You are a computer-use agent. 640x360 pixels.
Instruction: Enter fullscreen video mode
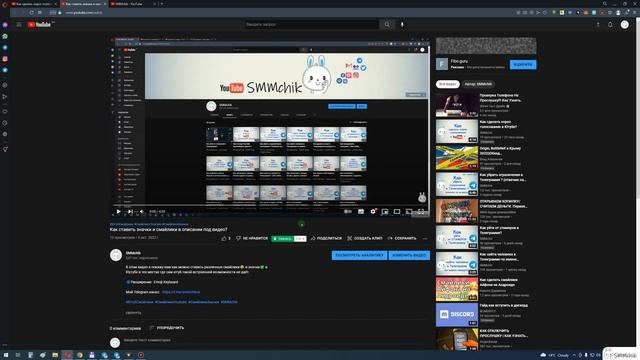point(421,211)
